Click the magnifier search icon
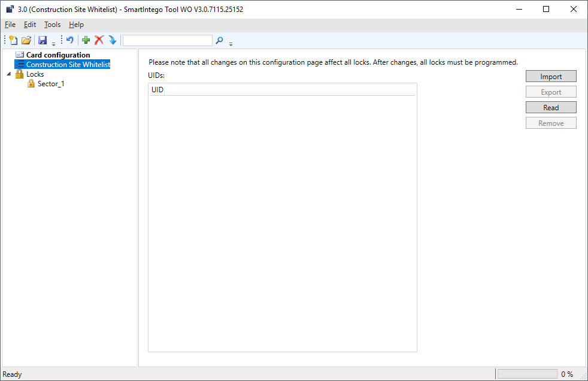The height and width of the screenshot is (381, 588). pos(220,40)
